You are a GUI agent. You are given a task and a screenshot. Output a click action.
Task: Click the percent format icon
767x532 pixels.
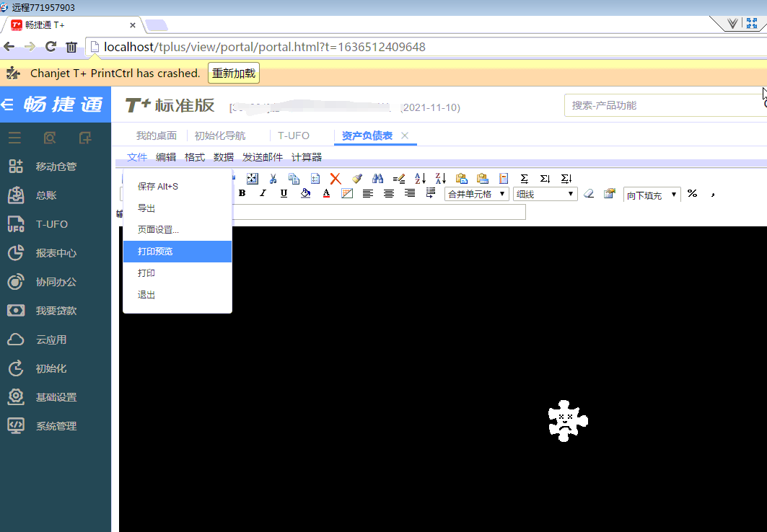coord(692,193)
